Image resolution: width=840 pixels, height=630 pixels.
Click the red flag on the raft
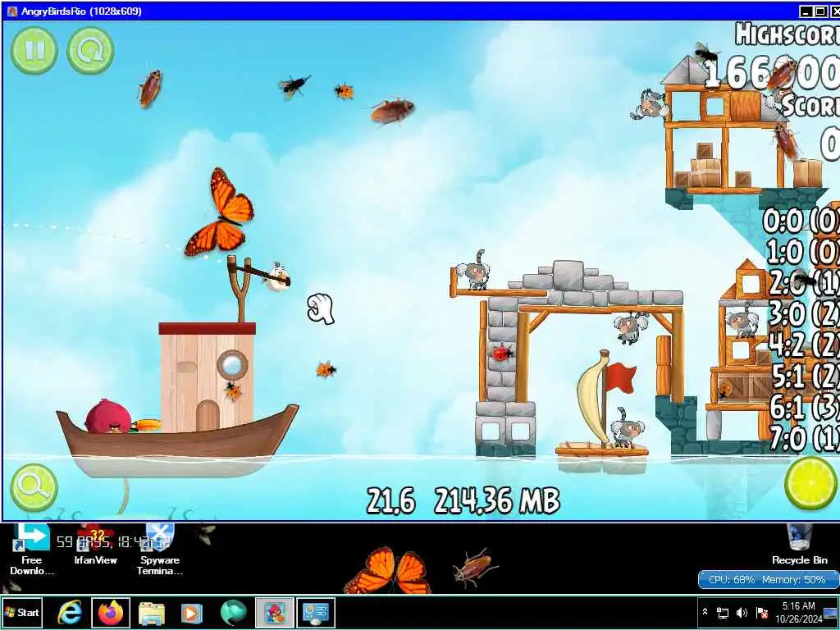click(x=620, y=377)
